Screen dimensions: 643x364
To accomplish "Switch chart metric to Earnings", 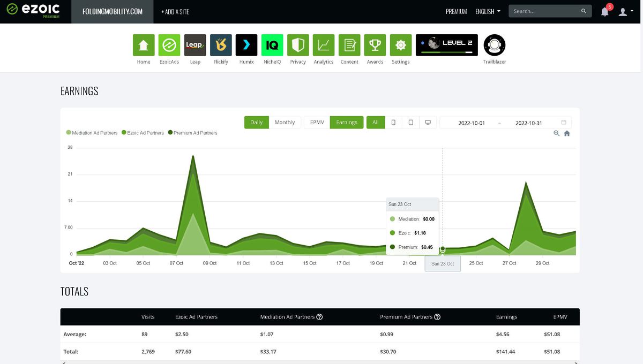I will point(347,123).
